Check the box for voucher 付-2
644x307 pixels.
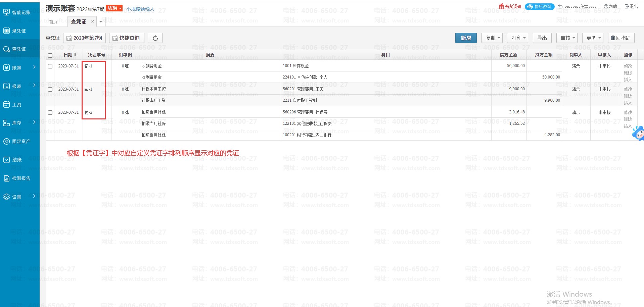pos(50,113)
